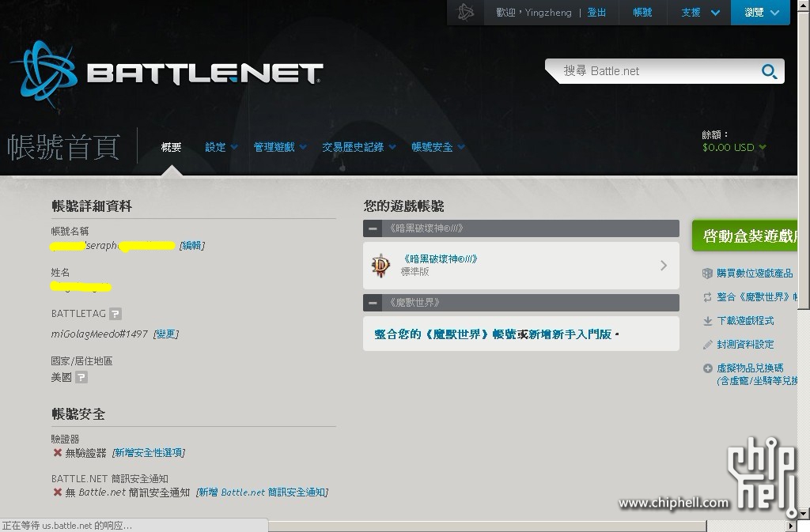Click the 新增安全性選項 link
810x532 pixels.
[149, 453]
